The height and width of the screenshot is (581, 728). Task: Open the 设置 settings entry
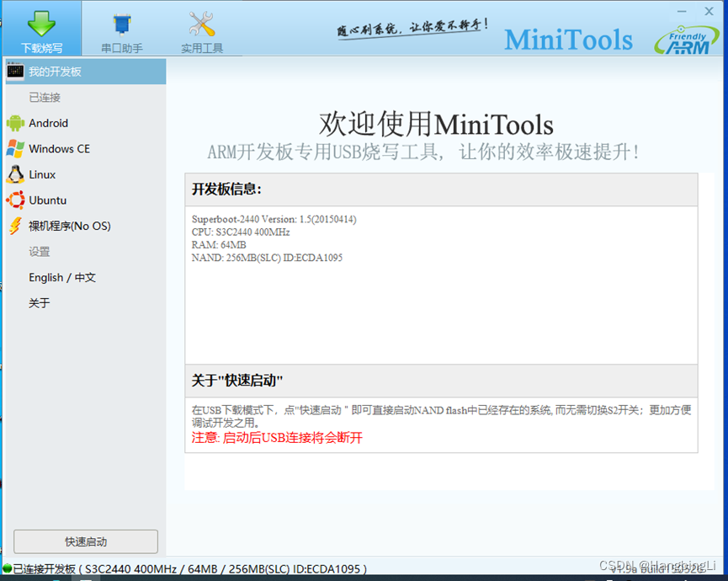click(x=38, y=251)
